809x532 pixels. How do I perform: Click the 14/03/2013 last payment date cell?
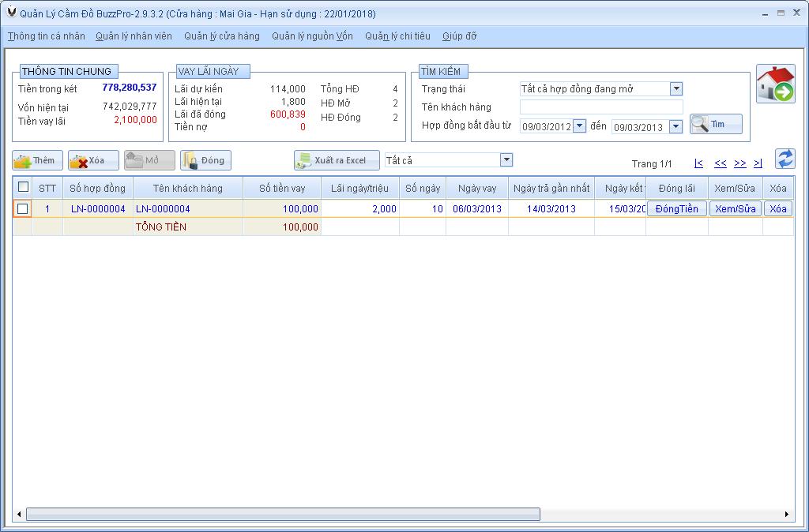(x=551, y=209)
